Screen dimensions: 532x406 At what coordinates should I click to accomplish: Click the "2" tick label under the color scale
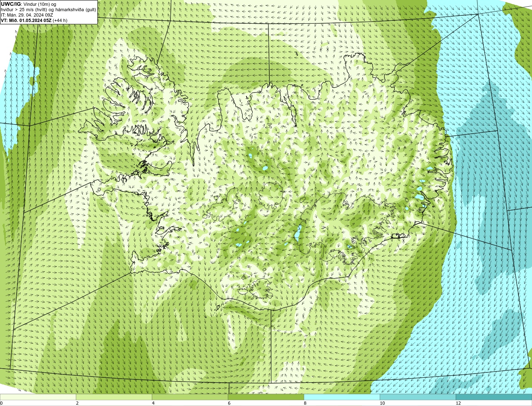point(77,403)
